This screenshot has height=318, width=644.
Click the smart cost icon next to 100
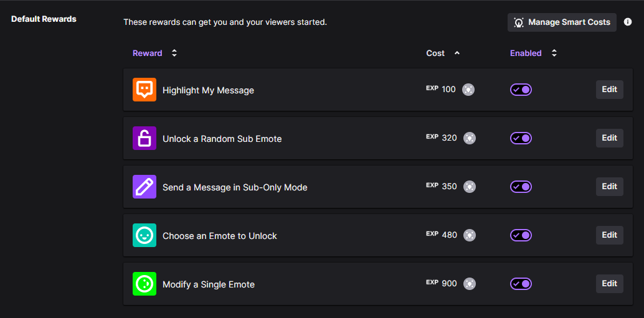pos(468,90)
